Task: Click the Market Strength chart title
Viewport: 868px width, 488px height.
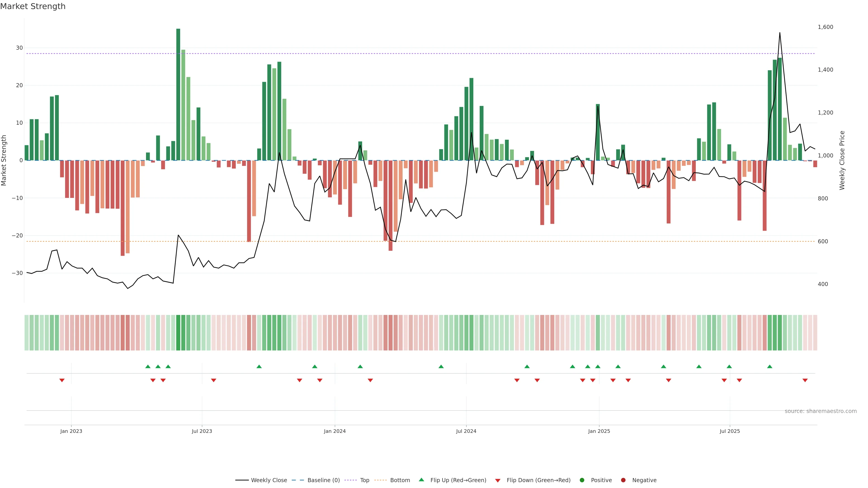Action: coord(33,6)
